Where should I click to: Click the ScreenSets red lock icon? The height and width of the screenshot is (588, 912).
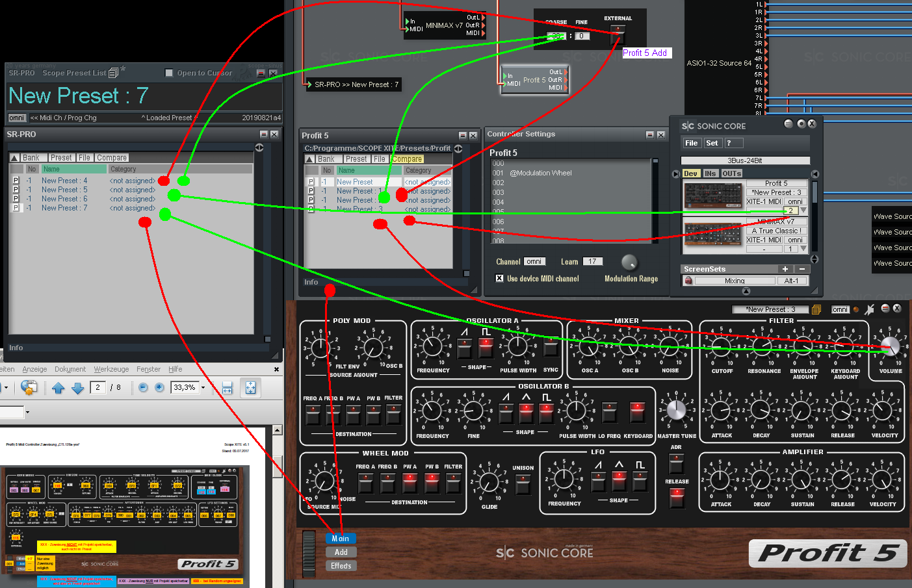pos(688,281)
